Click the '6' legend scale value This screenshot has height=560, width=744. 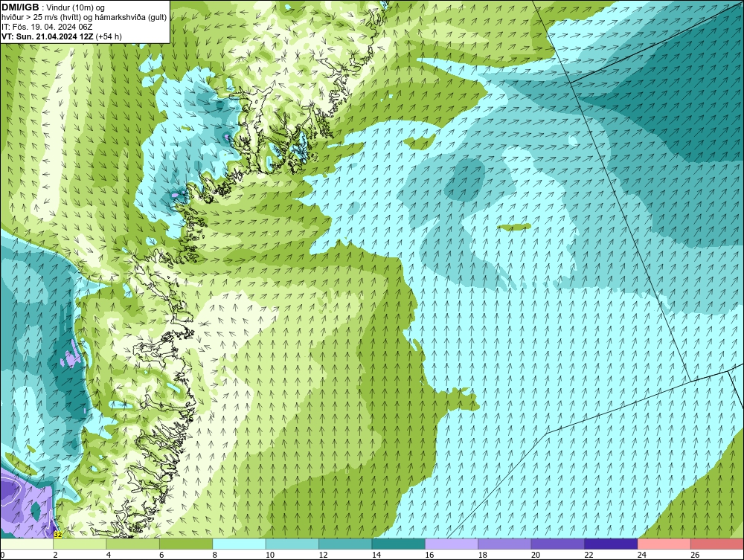161,555
